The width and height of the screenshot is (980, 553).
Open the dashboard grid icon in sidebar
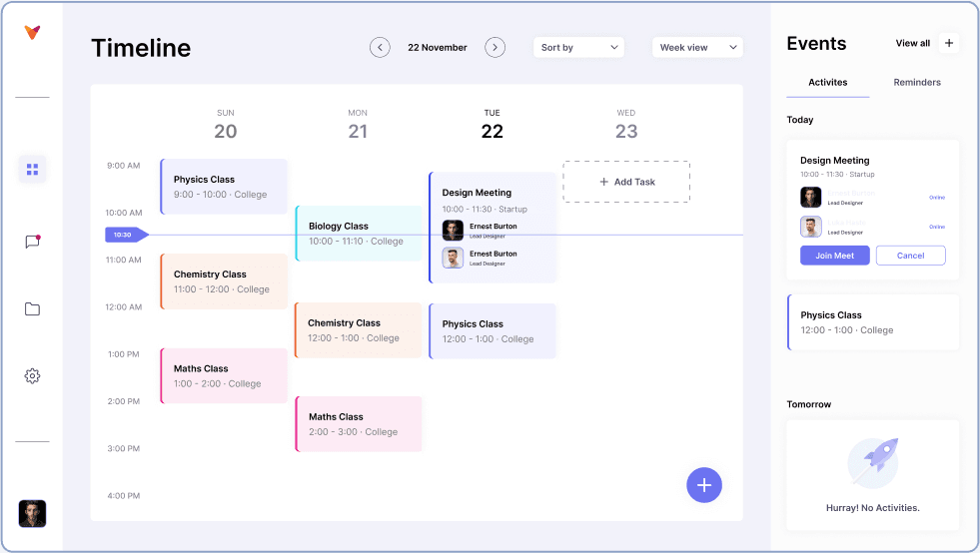point(33,170)
